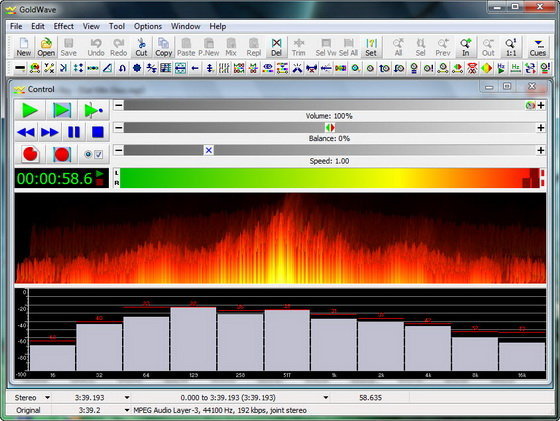The height and width of the screenshot is (421, 560).
Task: Click the zoom All toolbar button
Action: coord(398,47)
